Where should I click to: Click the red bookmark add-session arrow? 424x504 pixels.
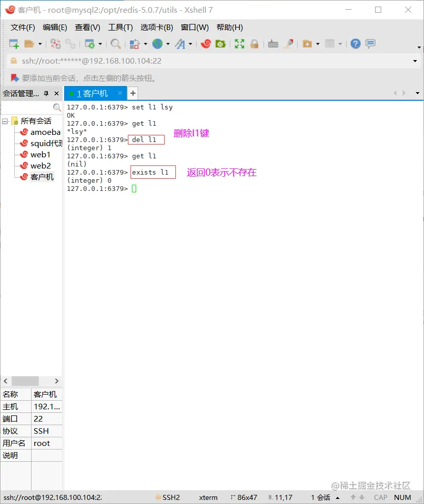coord(14,78)
